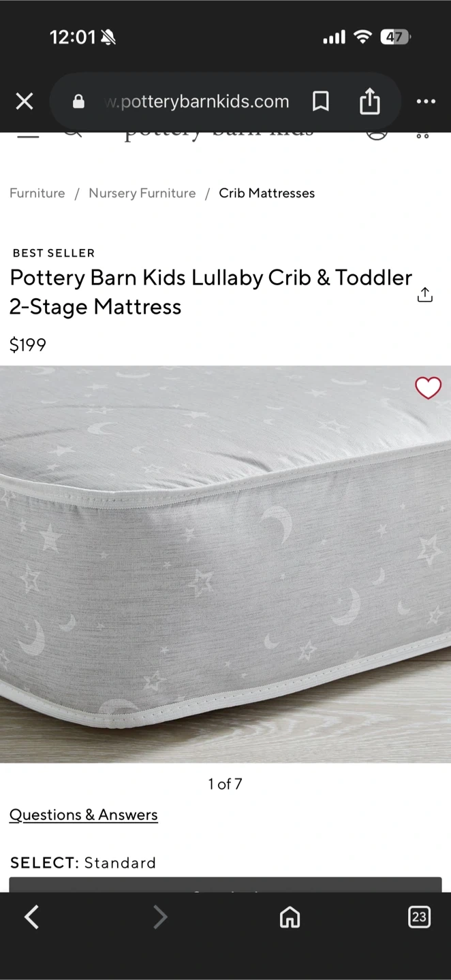Open Crib Mattresses breadcrumb

(267, 193)
